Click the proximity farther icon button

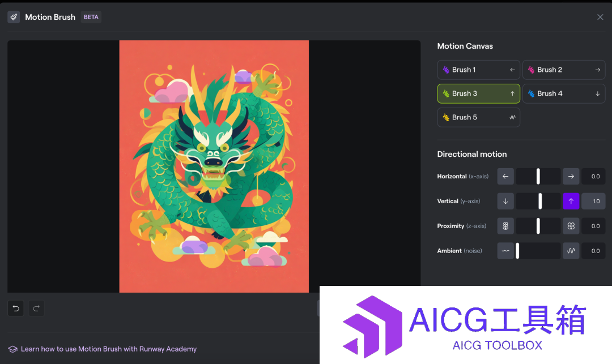[505, 226]
